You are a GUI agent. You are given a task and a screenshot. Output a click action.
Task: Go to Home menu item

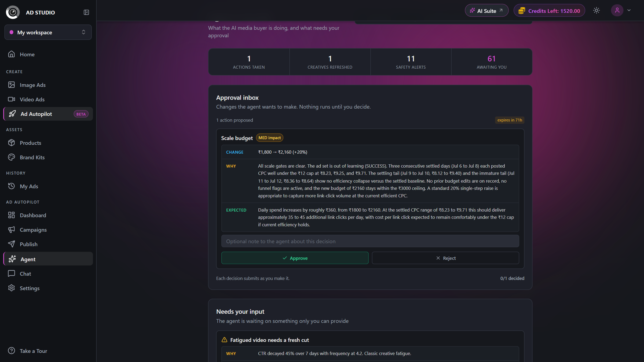click(48, 54)
